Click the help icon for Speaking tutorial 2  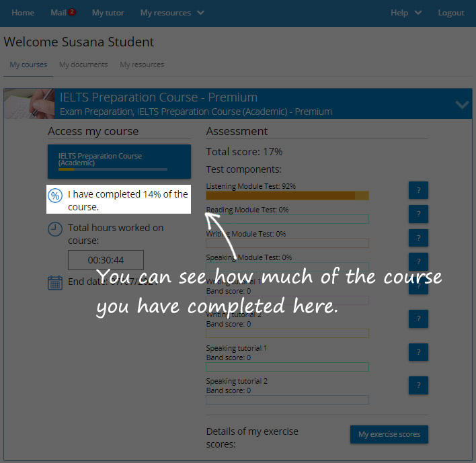coord(418,385)
